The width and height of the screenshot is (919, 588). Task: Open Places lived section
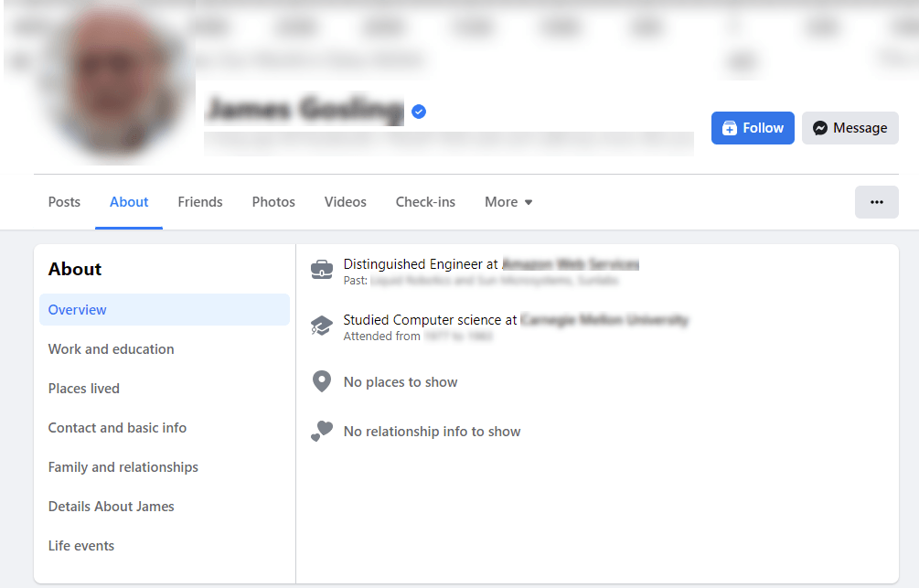[x=84, y=388]
